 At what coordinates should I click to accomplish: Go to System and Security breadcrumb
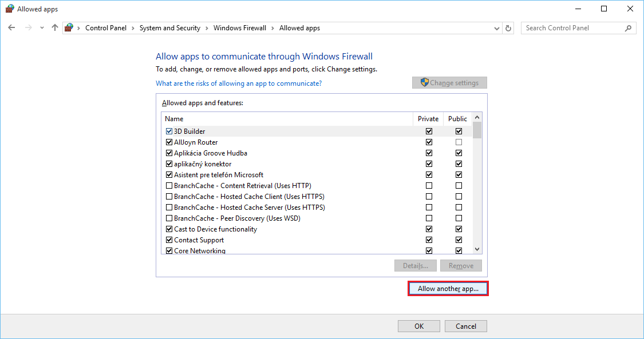click(169, 28)
